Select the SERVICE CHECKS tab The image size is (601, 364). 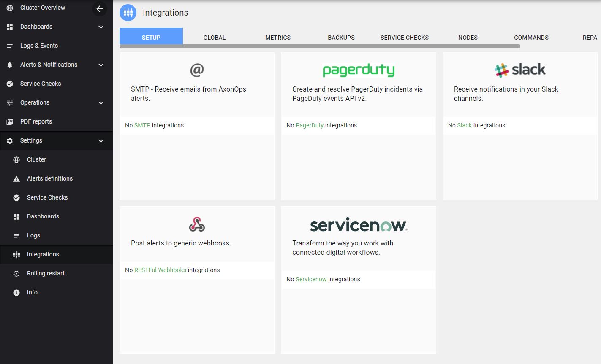click(x=404, y=38)
